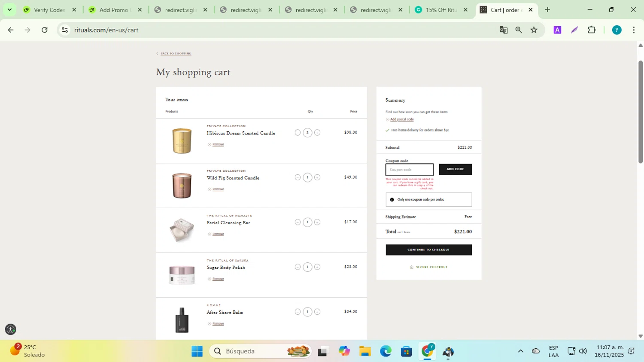Switch to Verify Codes tab
The width and height of the screenshot is (644, 362).
49,9
